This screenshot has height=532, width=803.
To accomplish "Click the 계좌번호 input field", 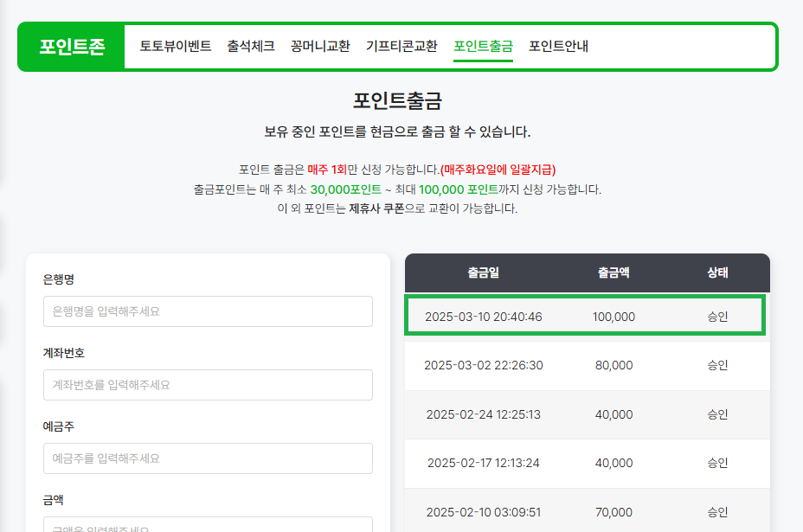I will click(x=208, y=385).
